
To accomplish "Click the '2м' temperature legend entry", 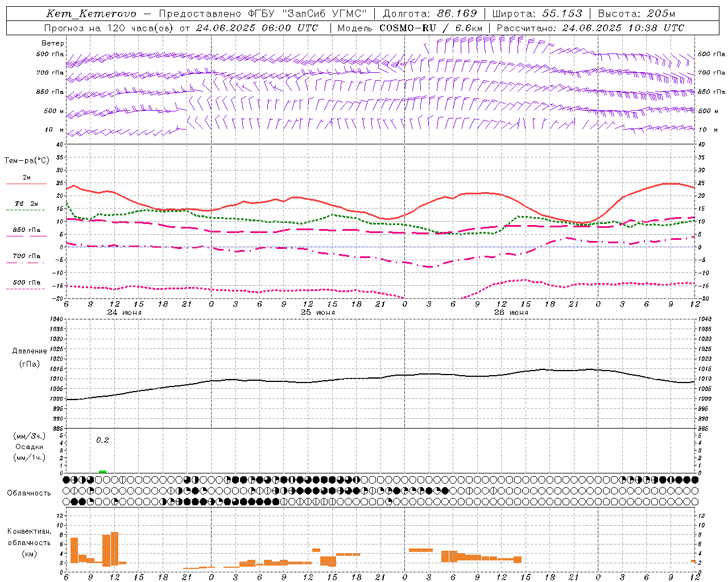I will pyautogui.click(x=27, y=178).
